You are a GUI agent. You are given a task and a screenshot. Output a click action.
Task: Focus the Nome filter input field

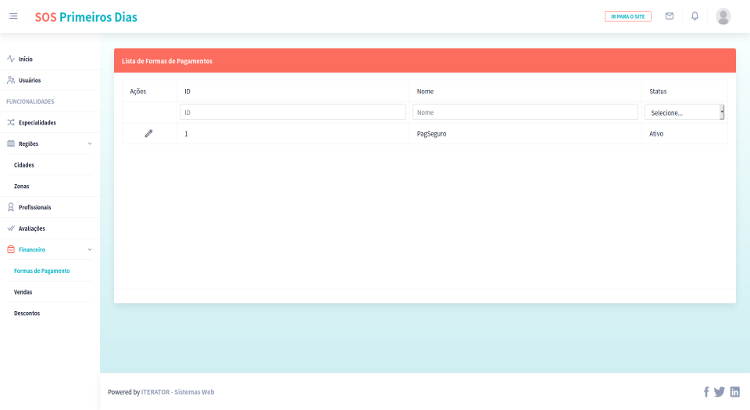tap(525, 112)
